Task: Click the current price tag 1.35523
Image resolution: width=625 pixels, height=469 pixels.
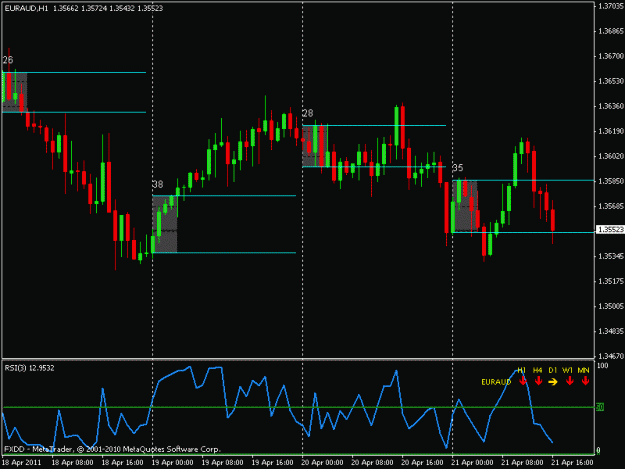Action: point(611,230)
